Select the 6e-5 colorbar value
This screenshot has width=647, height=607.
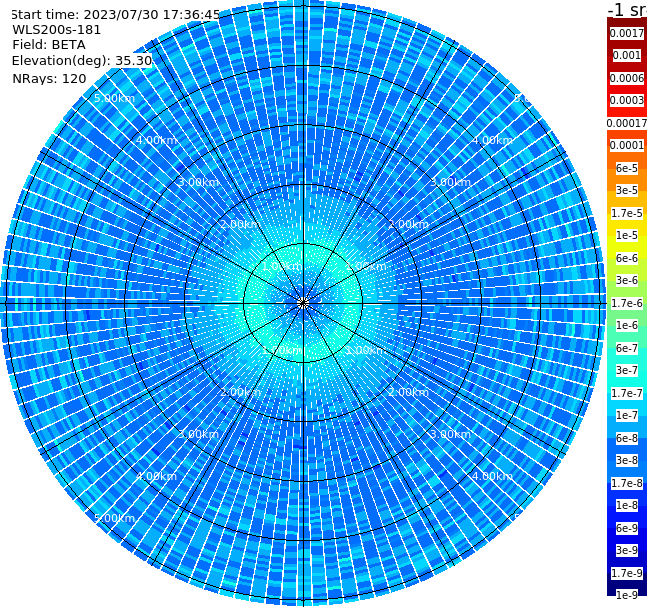627,168
